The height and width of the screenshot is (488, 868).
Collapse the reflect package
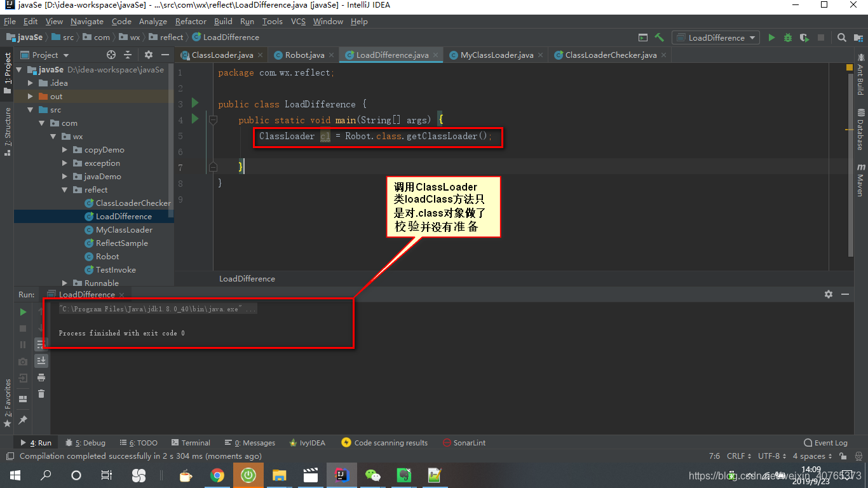point(65,190)
